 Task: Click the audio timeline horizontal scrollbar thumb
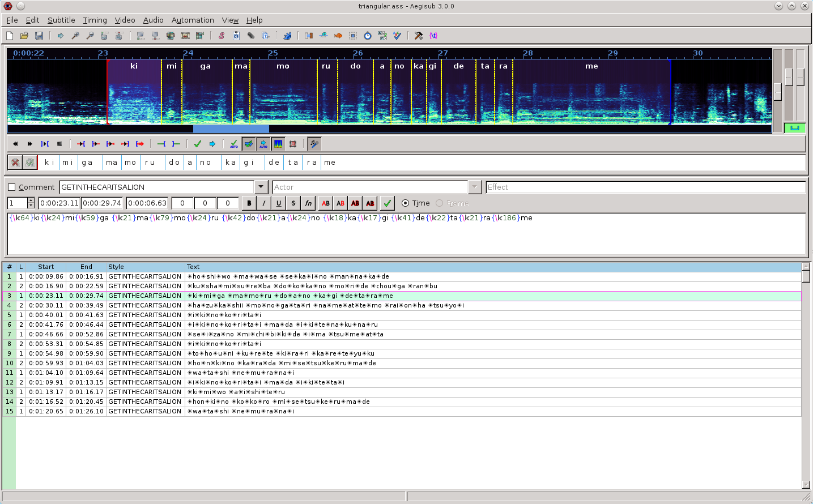click(x=231, y=129)
